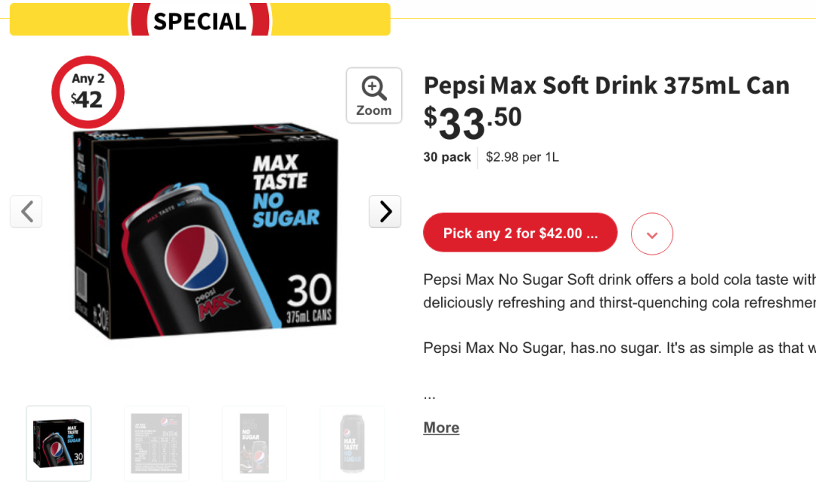The width and height of the screenshot is (816, 504).
Task: Click the red 'Any 2 $42' badge
Action: coord(88,92)
